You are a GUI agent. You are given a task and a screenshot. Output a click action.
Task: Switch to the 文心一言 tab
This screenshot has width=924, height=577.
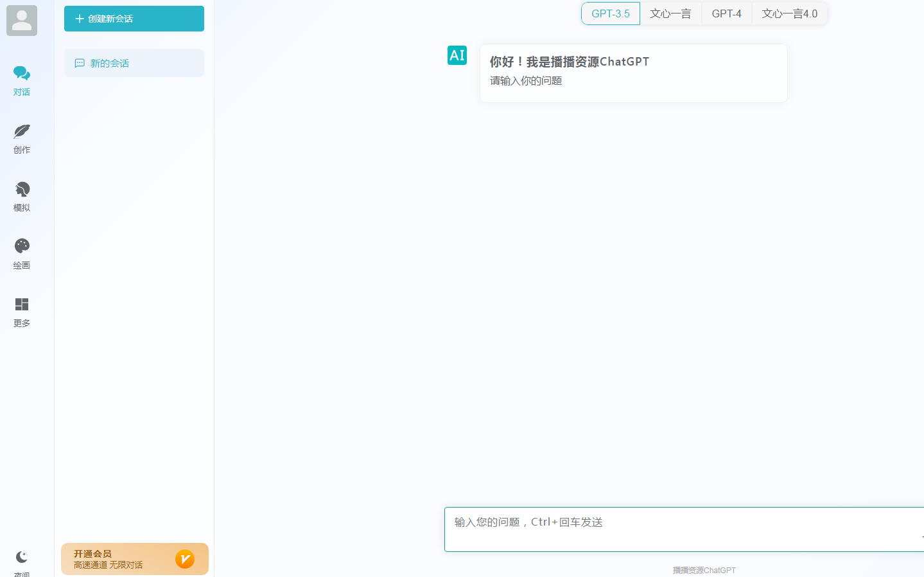coord(670,13)
